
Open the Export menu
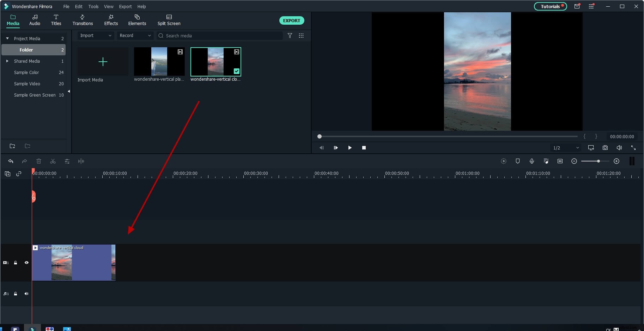coord(125,6)
